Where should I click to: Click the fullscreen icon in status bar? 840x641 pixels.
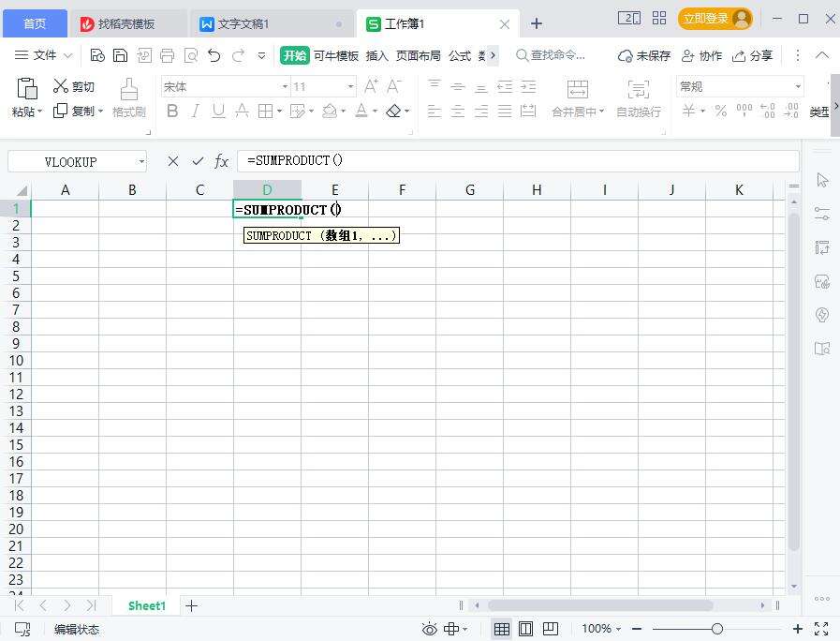click(x=821, y=629)
